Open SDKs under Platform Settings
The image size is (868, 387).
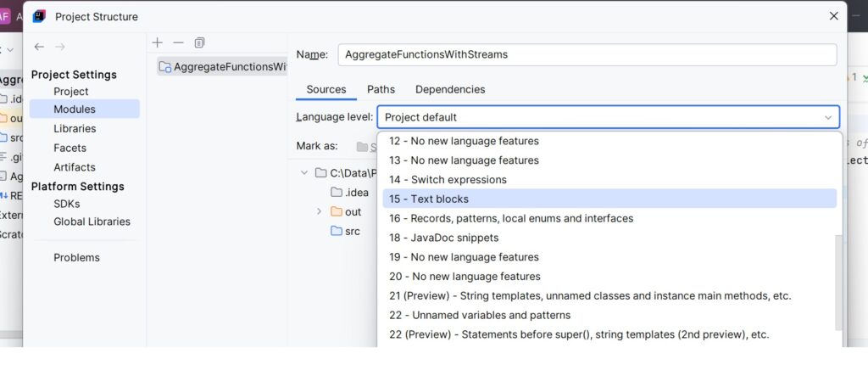[69, 204]
